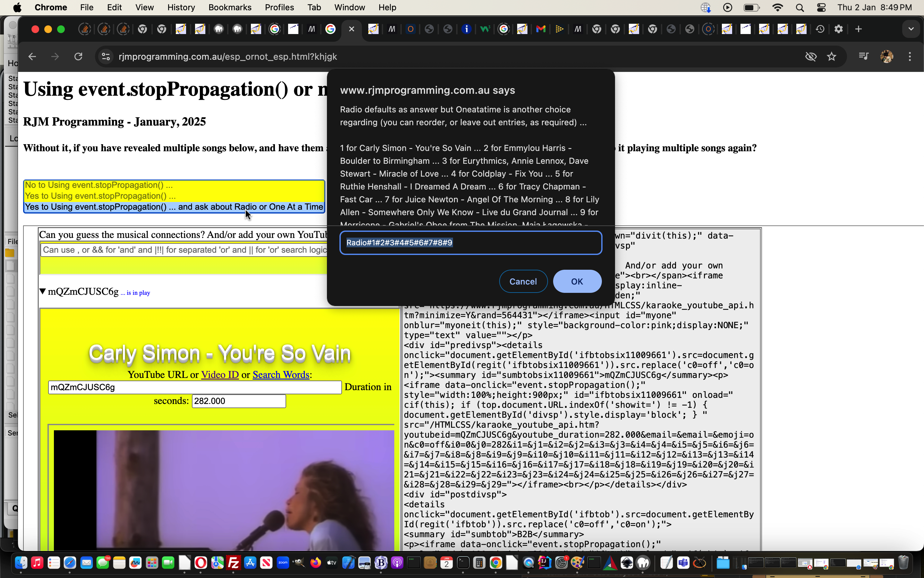Open FileZilla from the Dock

pyautogui.click(x=234, y=563)
